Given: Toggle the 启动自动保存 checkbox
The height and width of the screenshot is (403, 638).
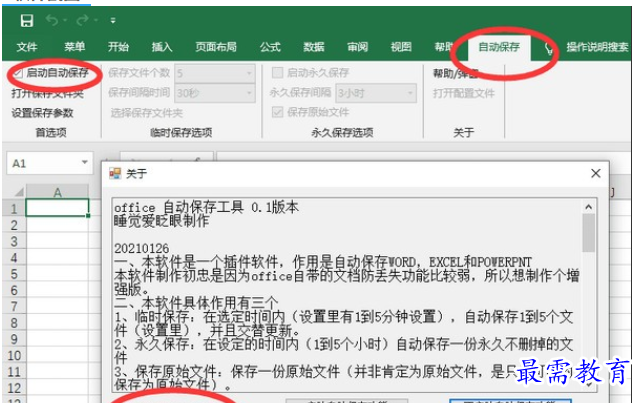Looking at the screenshot, I should point(18,73).
